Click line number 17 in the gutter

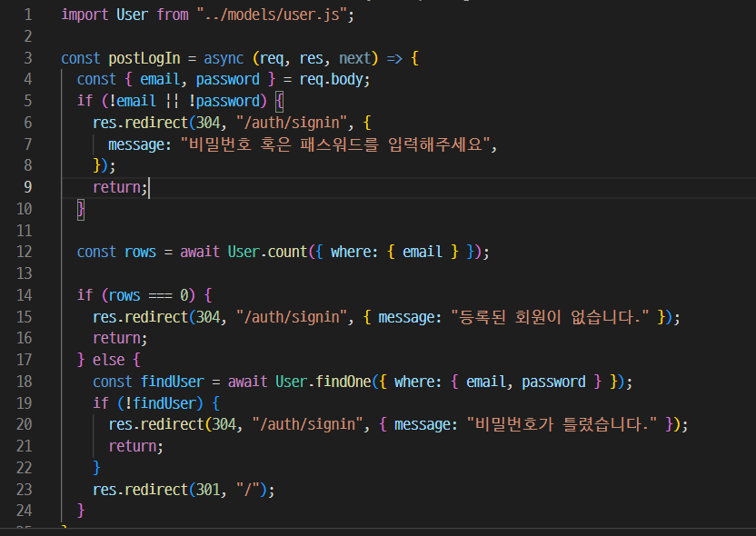click(25, 360)
